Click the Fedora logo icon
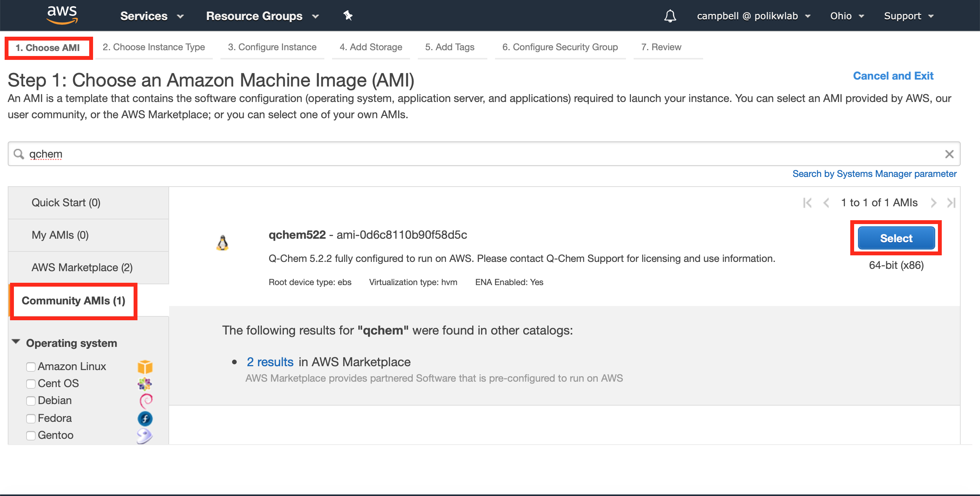Image resolution: width=980 pixels, height=496 pixels. click(x=145, y=418)
